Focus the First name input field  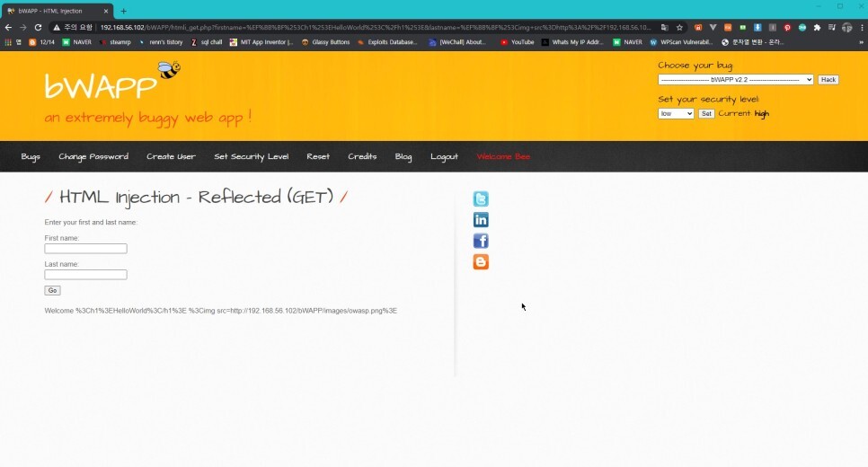click(x=85, y=249)
